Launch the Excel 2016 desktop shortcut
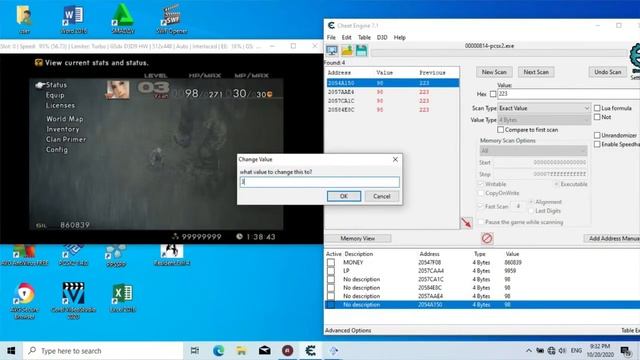 pyautogui.click(x=122, y=298)
